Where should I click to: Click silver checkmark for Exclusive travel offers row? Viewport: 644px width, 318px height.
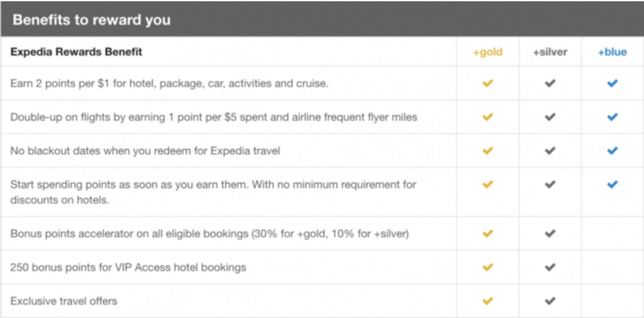coord(550,301)
